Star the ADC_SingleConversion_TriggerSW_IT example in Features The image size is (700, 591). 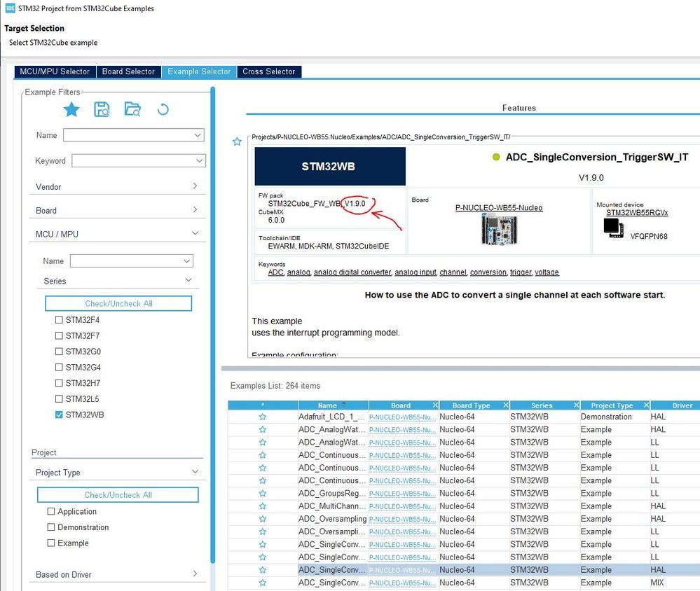(x=237, y=142)
